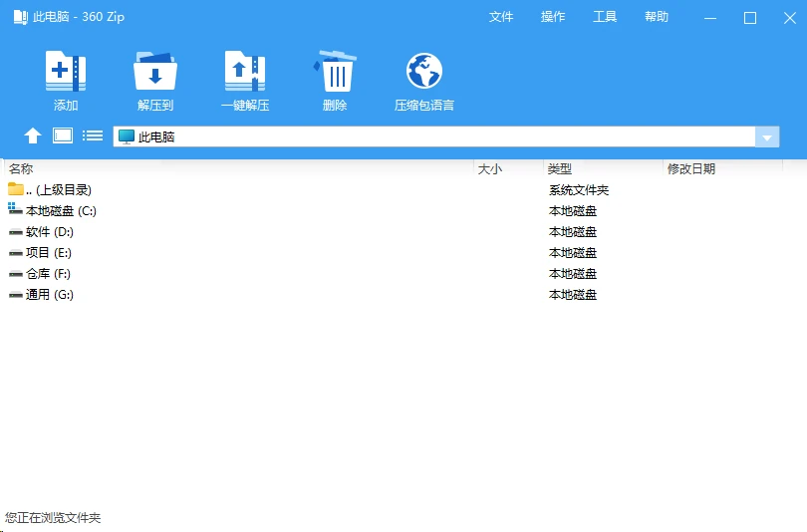Click the 解压到 (Extract to) folder icon
The width and height of the screenshot is (807, 532).
(154, 71)
